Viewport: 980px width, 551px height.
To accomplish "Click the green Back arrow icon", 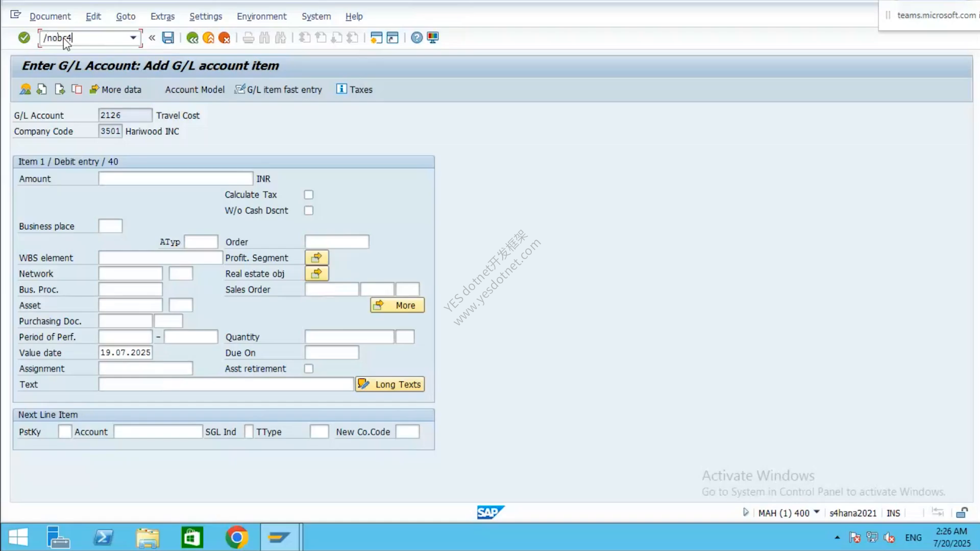I will coord(192,38).
